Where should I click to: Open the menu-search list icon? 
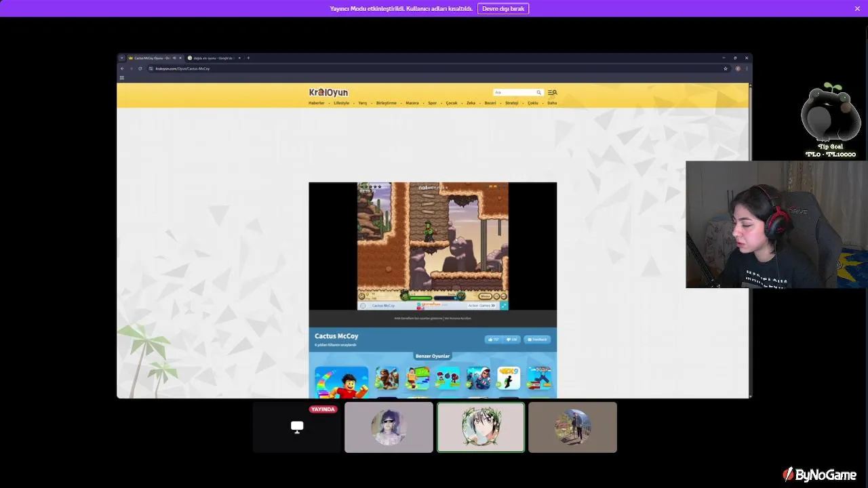552,92
